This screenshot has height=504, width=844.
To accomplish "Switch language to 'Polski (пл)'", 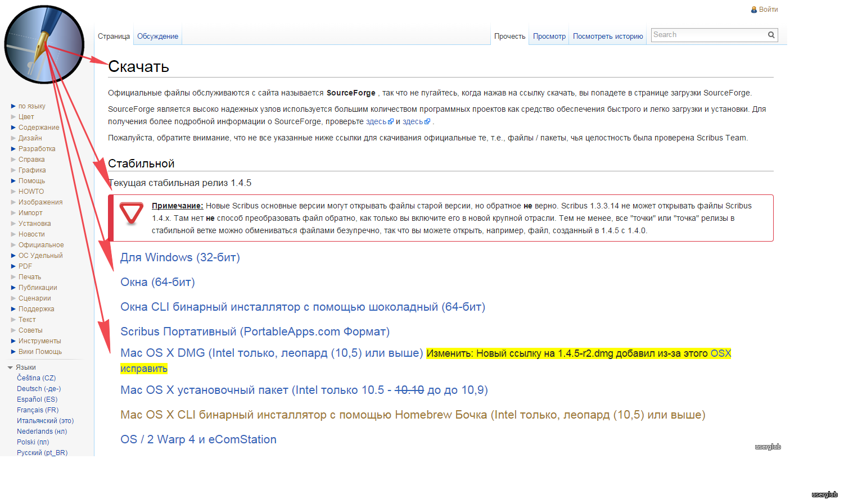I will pos(33,442).
